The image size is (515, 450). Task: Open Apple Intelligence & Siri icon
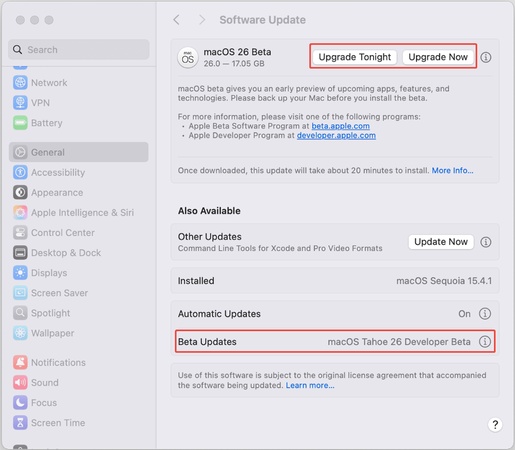coord(20,212)
